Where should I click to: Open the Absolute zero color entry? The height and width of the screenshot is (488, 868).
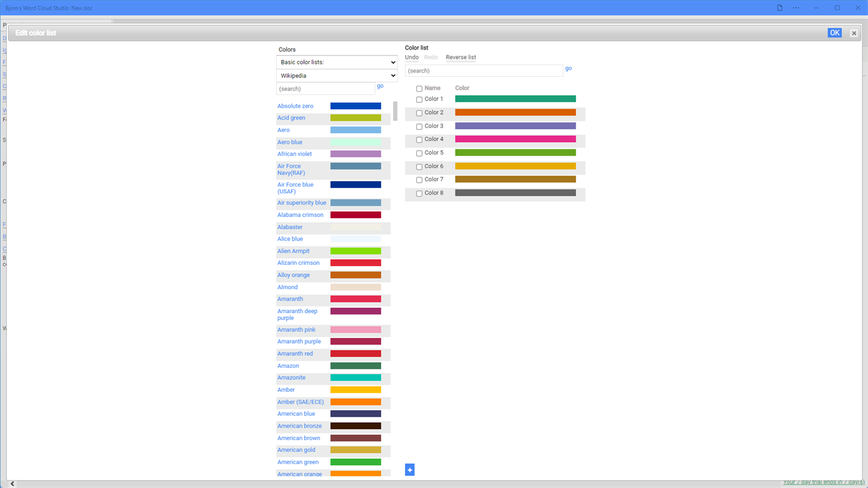click(x=295, y=105)
